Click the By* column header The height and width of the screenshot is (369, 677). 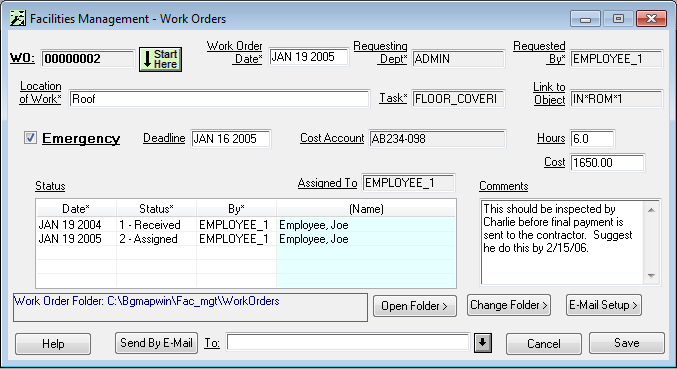click(236, 209)
